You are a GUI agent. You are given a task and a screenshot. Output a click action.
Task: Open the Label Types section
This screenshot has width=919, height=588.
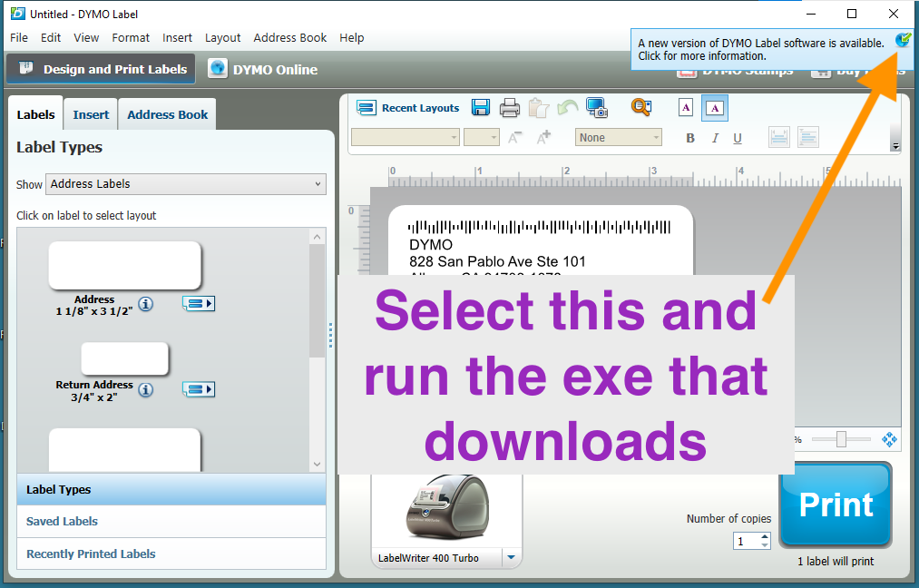pos(171,489)
